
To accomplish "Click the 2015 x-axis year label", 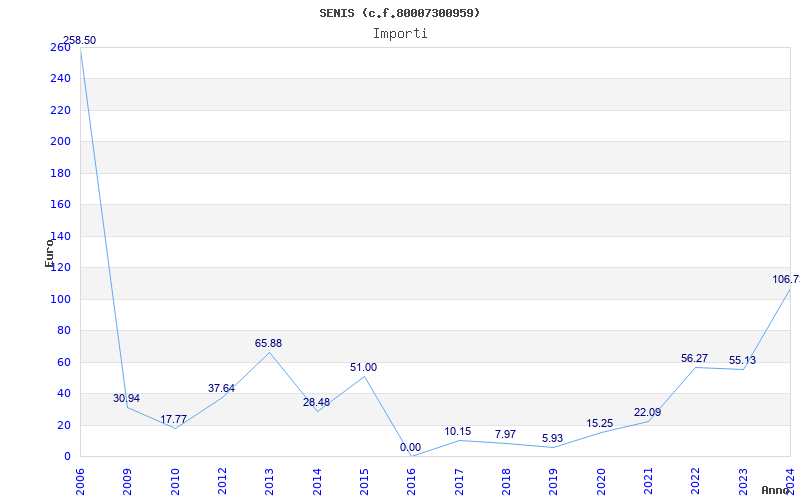I will click(x=364, y=482).
